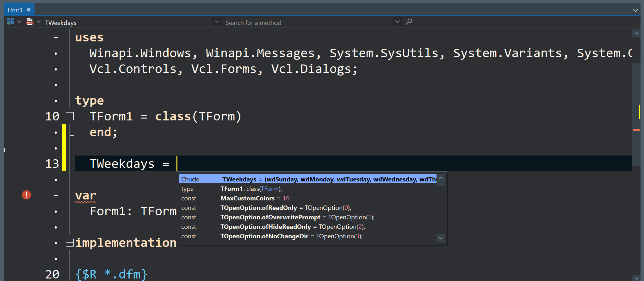Collapse the TForm1 class fold marker
Image resolution: width=644 pixels, height=281 pixels.
pyautogui.click(x=70, y=116)
